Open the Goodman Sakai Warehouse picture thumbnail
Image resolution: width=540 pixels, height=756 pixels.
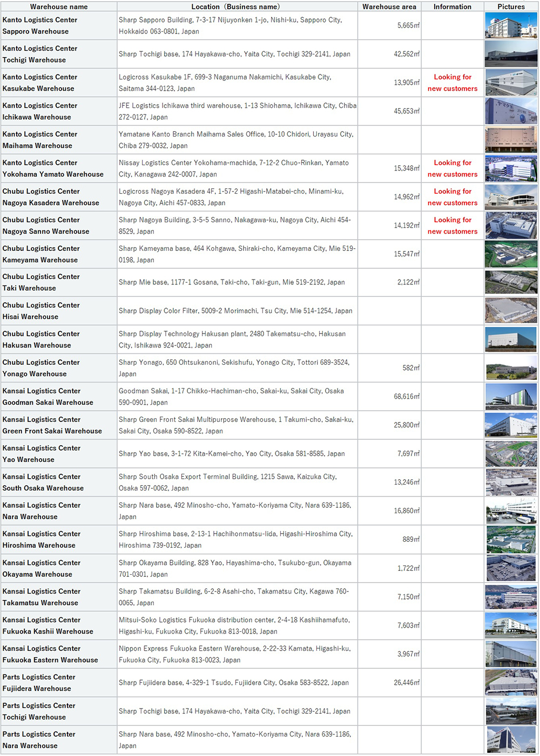(511, 397)
